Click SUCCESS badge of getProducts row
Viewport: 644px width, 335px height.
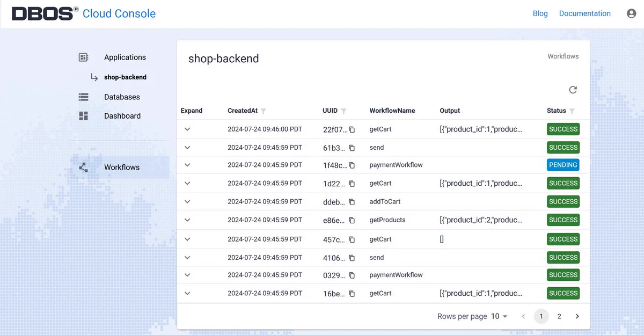click(563, 220)
